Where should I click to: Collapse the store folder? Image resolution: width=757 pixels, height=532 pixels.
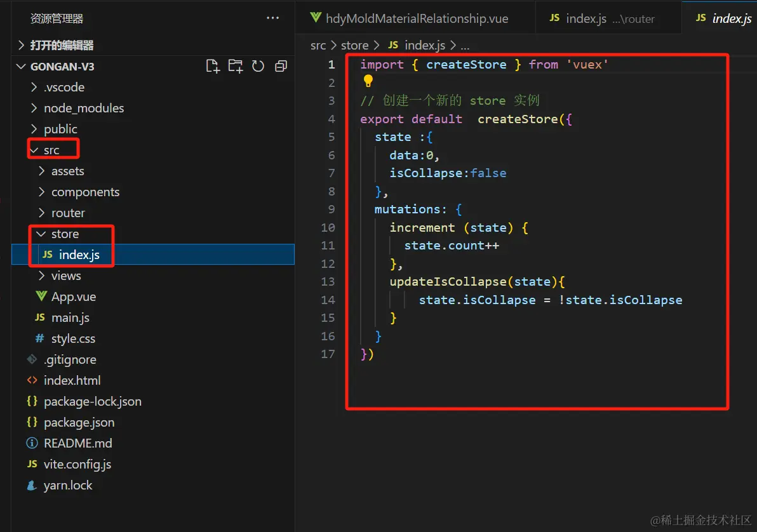click(41, 234)
